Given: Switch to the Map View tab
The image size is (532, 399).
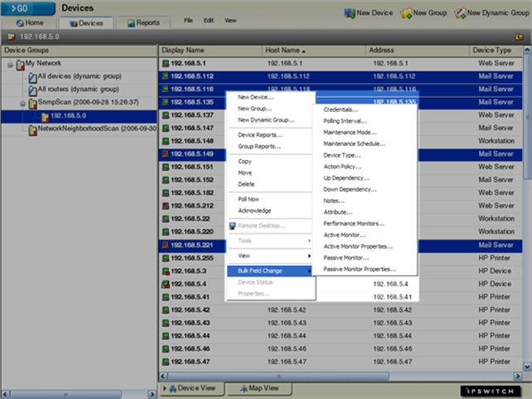Looking at the screenshot, I should (x=259, y=388).
